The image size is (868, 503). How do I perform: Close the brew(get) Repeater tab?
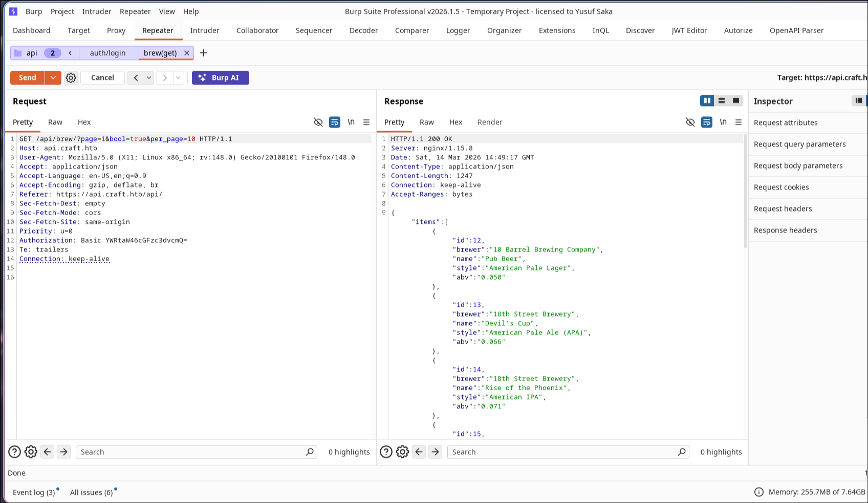tap(187, 53)
